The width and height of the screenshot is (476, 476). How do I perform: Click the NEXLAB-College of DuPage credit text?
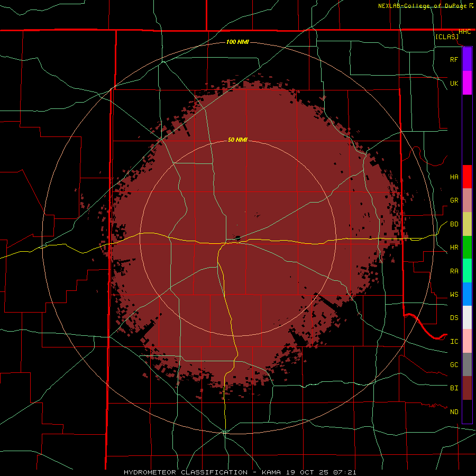click(422, 6)
